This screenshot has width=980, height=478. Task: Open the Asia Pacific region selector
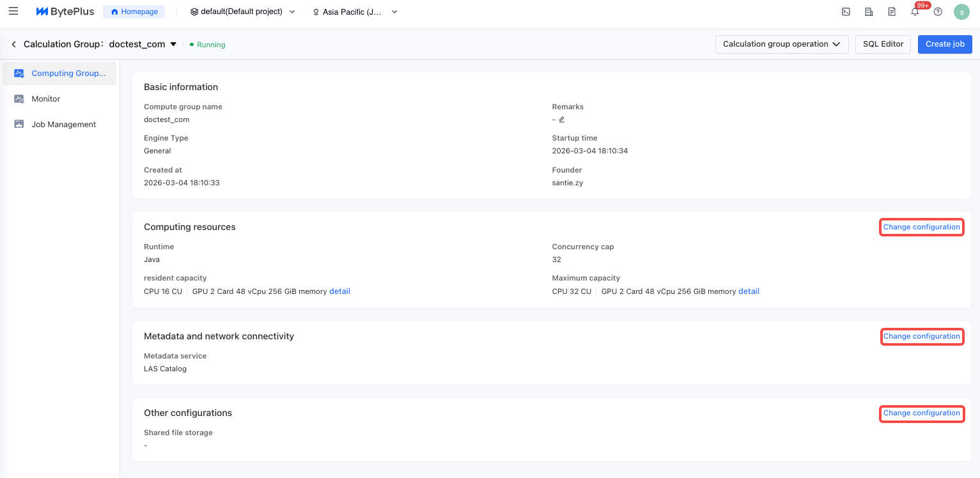tap(355, 12)
